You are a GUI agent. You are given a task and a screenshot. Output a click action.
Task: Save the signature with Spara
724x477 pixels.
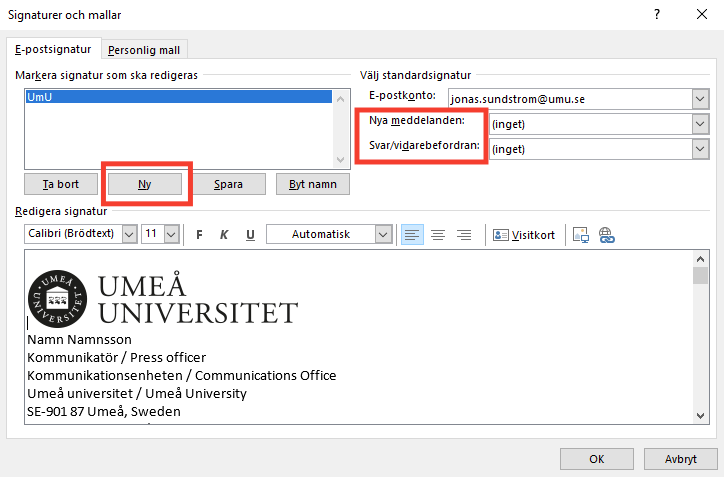pyautogui.click(x=228, y=184)
